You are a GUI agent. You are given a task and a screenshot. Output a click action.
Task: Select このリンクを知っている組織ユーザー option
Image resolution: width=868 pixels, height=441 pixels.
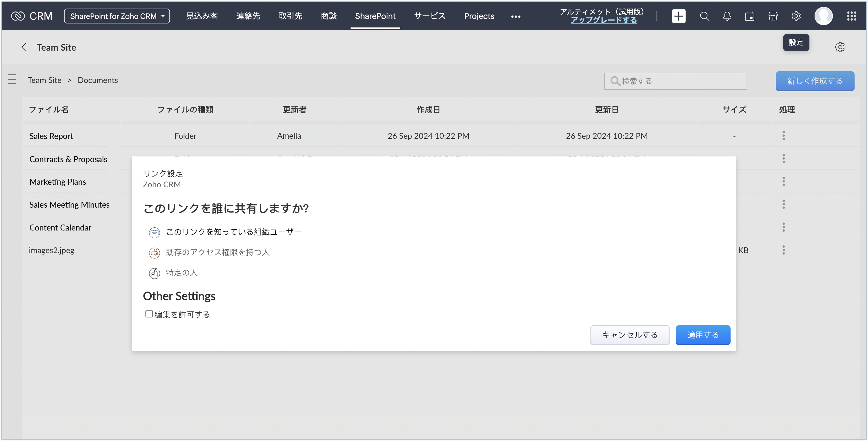tap(233, 232)
